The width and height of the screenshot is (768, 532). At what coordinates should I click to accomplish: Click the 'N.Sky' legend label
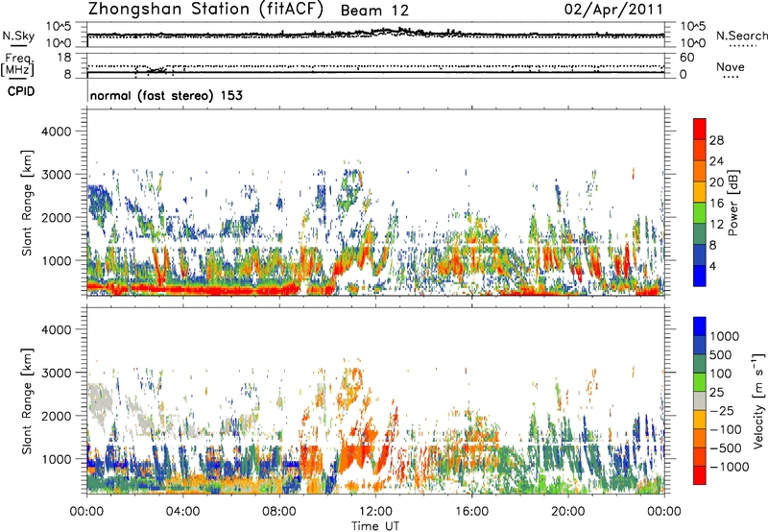coord(18,36)
